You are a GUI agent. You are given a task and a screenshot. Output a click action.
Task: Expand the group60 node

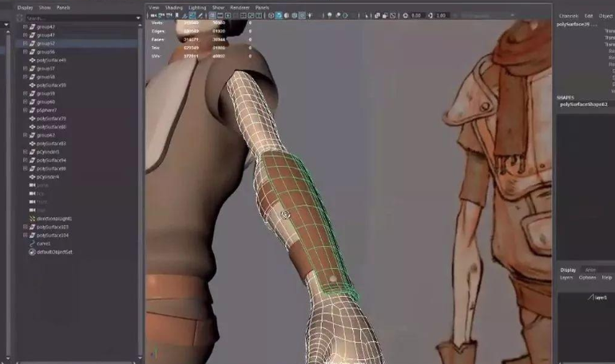tap(25, 102)
